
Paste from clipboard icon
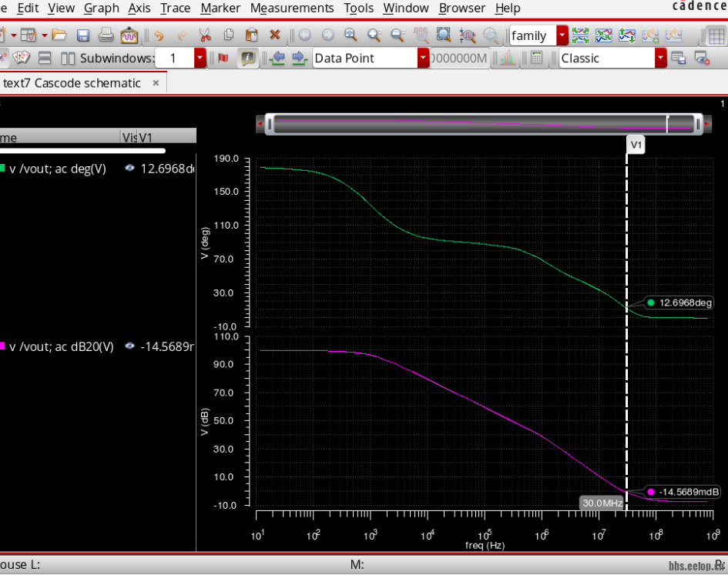(x=252, y=35)
